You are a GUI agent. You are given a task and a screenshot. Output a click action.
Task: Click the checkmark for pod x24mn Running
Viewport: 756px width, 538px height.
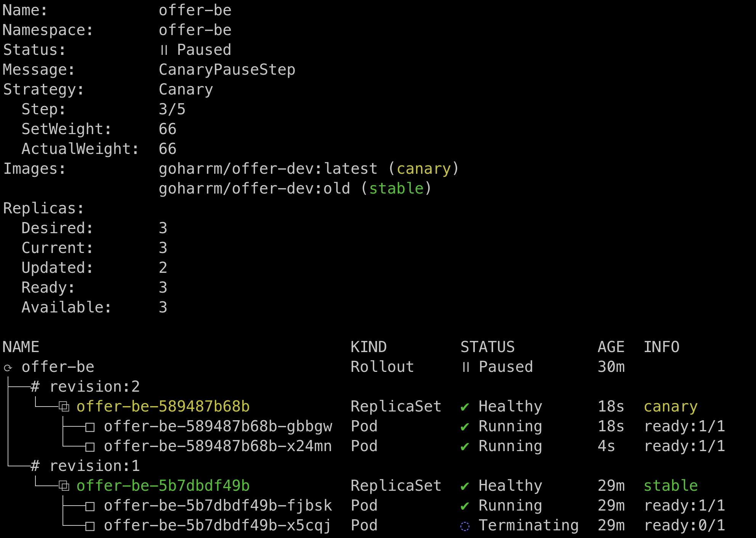(464, 447)
